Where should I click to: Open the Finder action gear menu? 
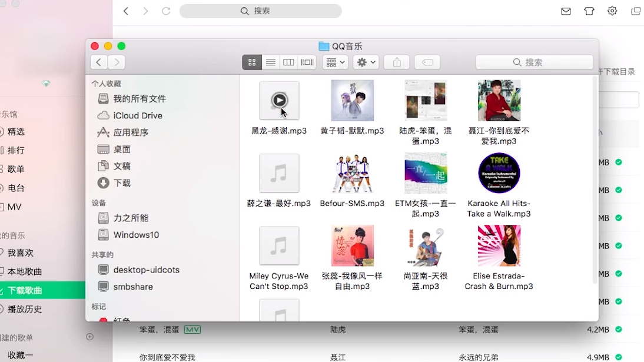pyautogui.click(x=366, y=62)
